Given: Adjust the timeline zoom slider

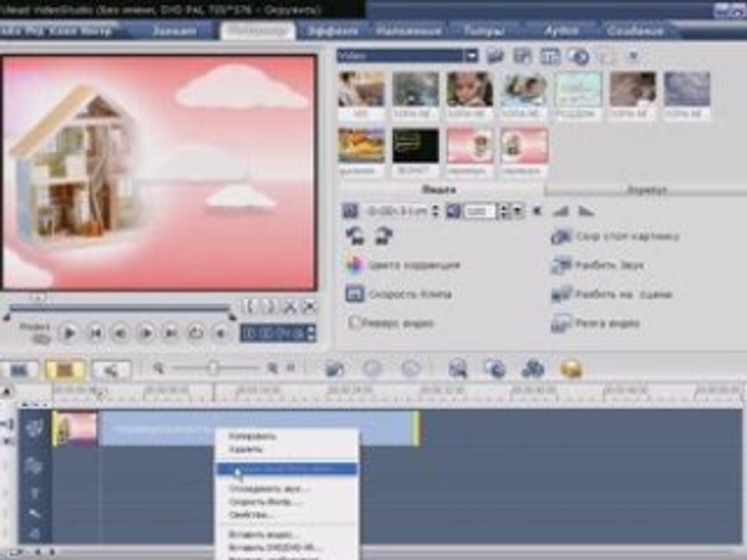Looking at the screenshot, I should tap(213, 368).
